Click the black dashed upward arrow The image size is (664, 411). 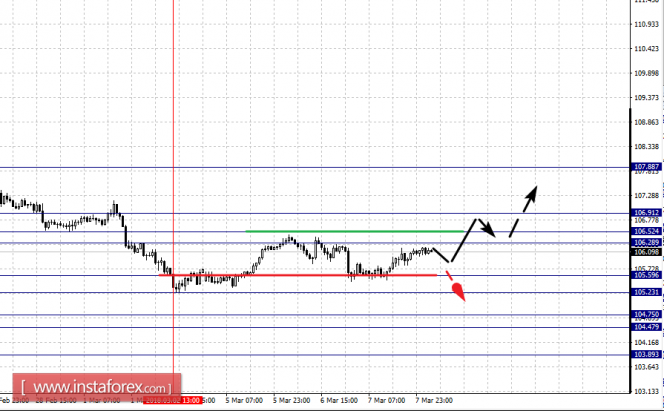point(523,211)
